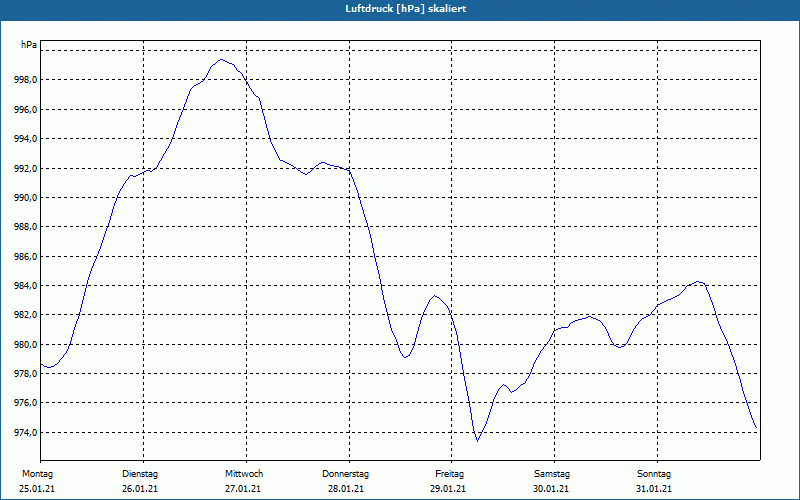Click the 988,0 y-axis label
The width and height of the screenshot is (800, 500).
26,227
